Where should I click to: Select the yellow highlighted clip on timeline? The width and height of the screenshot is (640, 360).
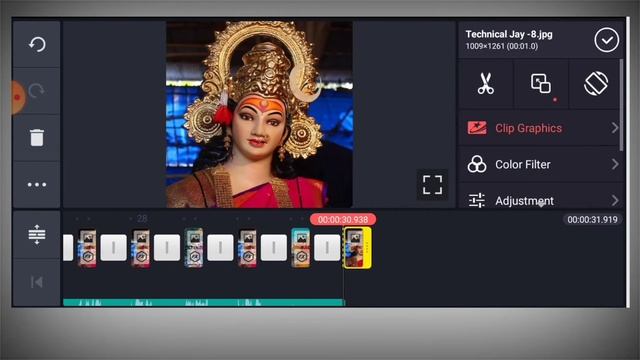point(357,248)
